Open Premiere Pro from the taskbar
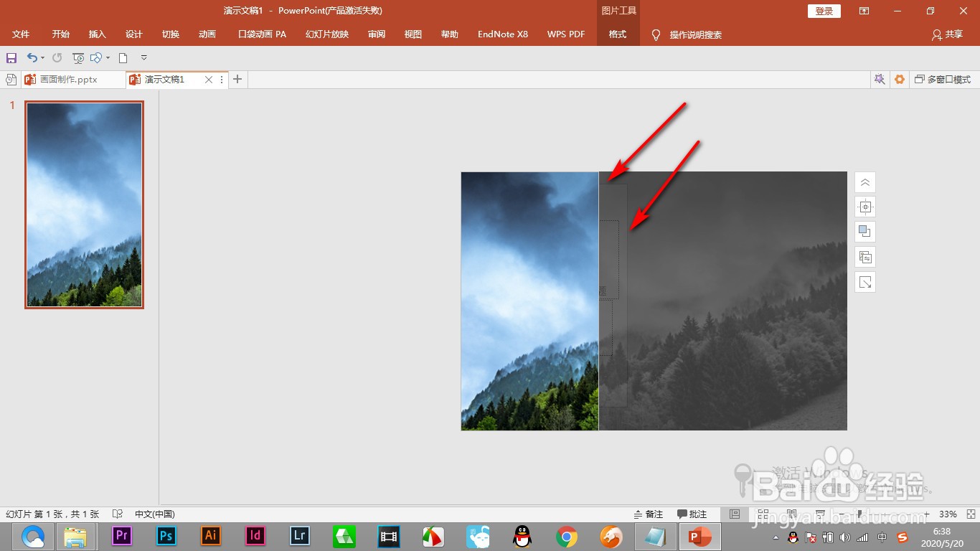This screenshot has width=980, height=551. pos(122,536)
